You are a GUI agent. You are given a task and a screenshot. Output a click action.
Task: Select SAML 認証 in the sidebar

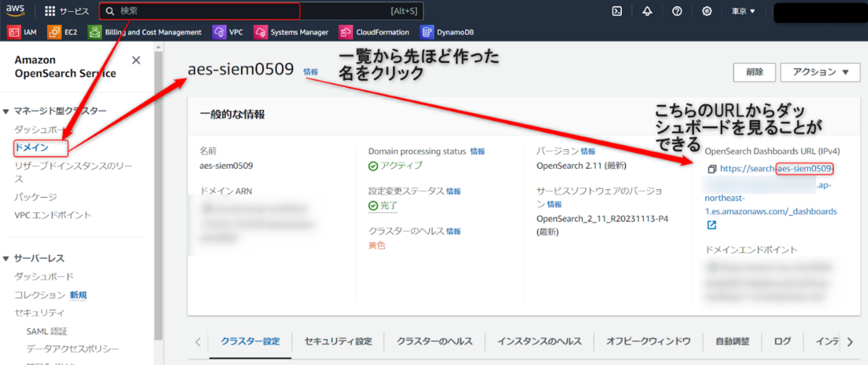click(47, 331)
